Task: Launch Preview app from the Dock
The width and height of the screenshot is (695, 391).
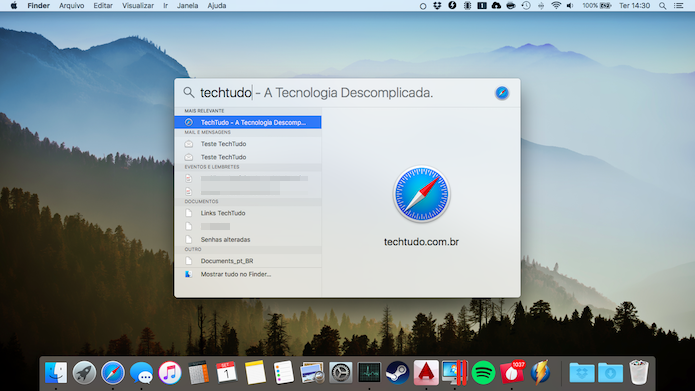Action: [x=312, y=372]
